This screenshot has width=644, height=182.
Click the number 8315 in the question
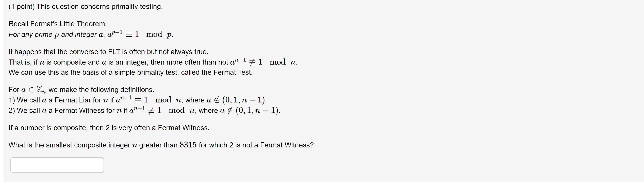click(188, 145)
